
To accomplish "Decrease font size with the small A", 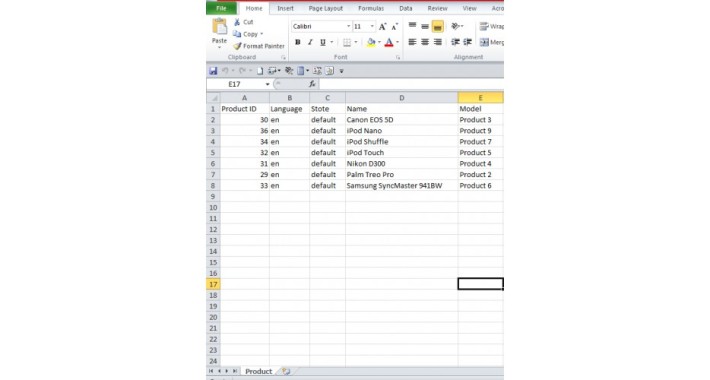I will pyautogui.click(x=395, y=27).
